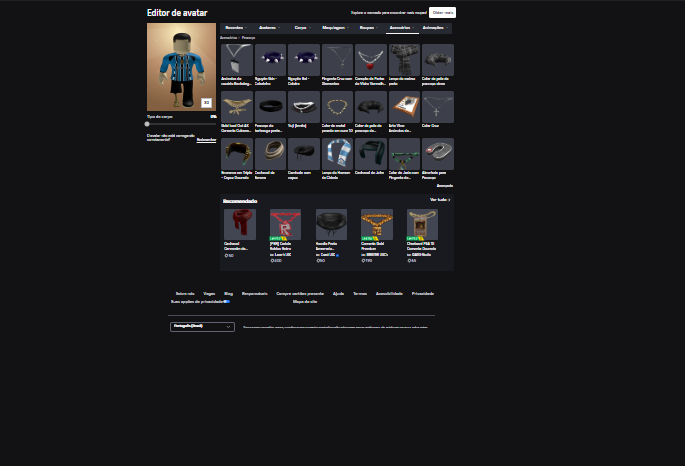The width and height of the screenshot is (685, 466).
Task: Open the Mapa do site footer link
Action: click(305, 301)
